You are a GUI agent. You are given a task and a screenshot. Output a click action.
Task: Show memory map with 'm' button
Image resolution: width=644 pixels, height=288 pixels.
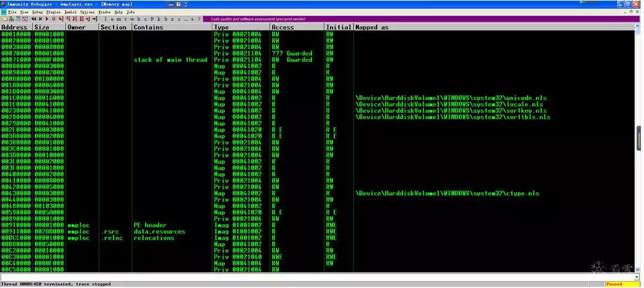point(119,19)
